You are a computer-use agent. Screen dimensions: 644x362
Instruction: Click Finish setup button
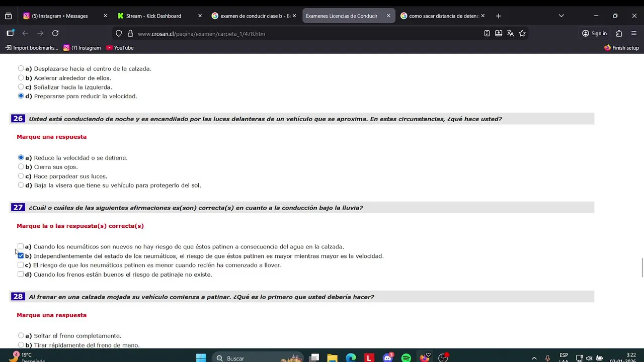tap(621, 48)
